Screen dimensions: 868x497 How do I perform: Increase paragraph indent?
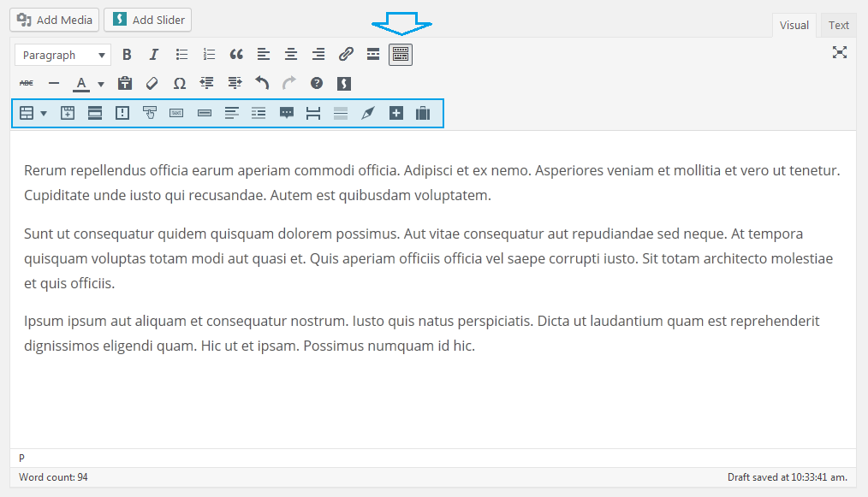[x=235, y=83]
